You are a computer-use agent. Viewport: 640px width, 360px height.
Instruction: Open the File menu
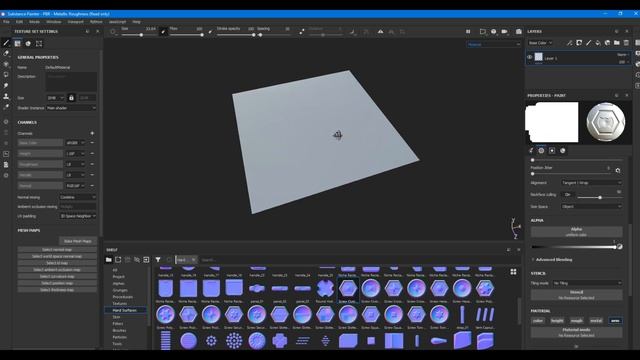tap(6, 22)
